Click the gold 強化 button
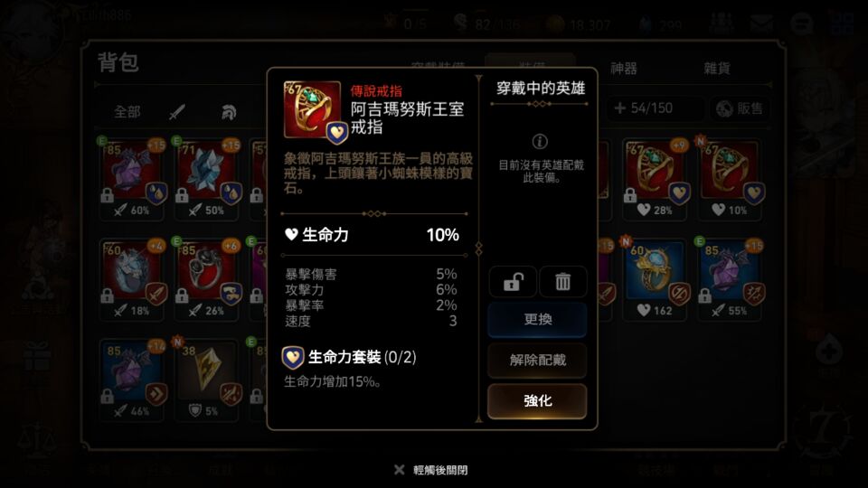 coord(537,400)
